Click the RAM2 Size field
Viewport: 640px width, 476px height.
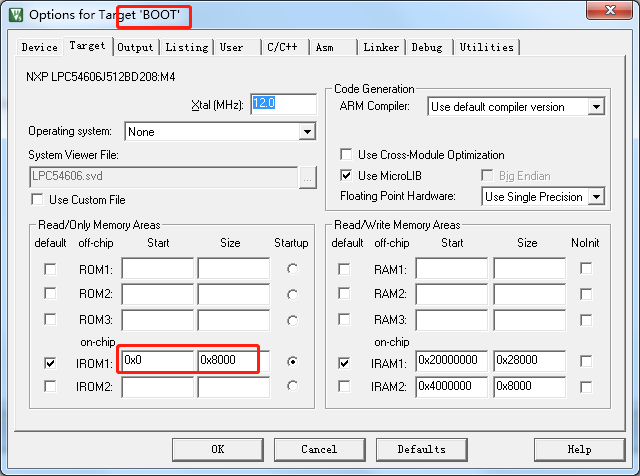click(x=530, y=294)
